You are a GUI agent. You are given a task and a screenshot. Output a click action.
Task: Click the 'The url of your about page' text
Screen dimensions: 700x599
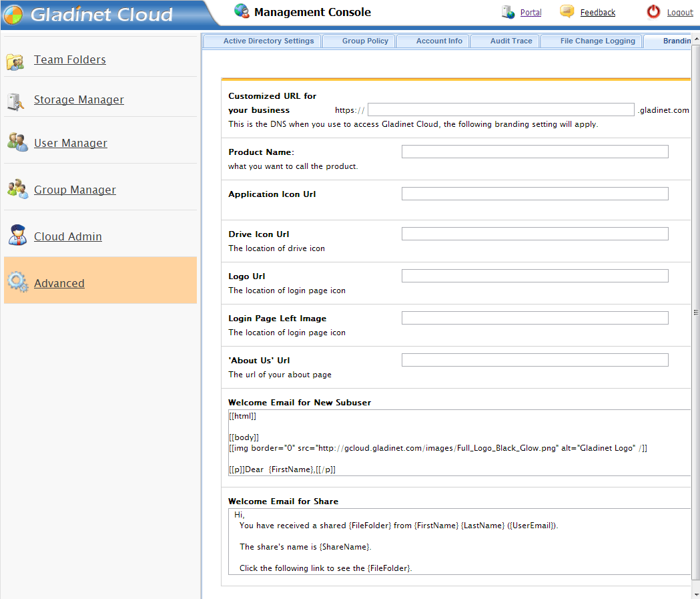pyautogui.click(x=280, y=375)
